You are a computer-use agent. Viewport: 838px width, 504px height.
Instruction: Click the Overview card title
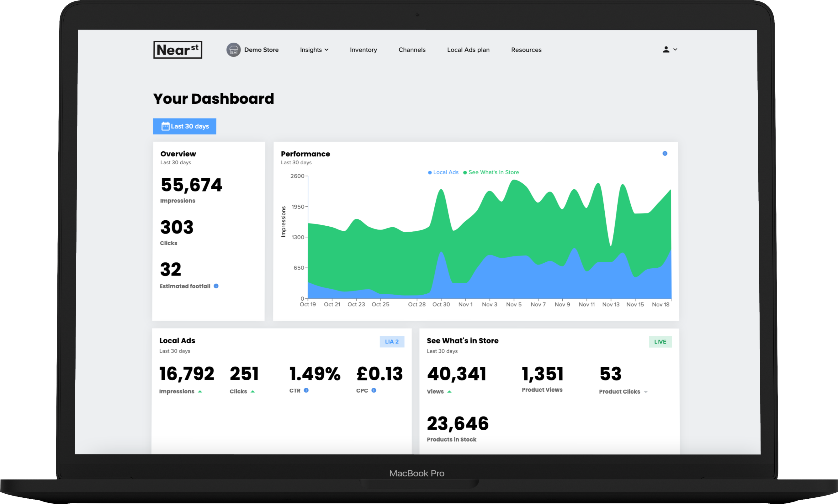pyautogui.click(x=178, y=154)
